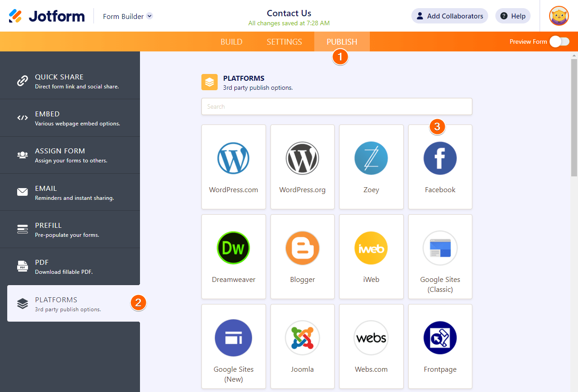Image resolution: width=578 pixels, height=392 pixels.
Task: Open the QUICK SHARE sidebar section
Action: click(70, 81)
